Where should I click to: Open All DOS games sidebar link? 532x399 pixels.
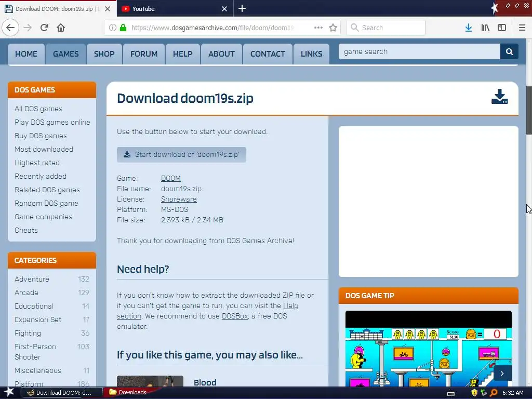pos(38,109)
